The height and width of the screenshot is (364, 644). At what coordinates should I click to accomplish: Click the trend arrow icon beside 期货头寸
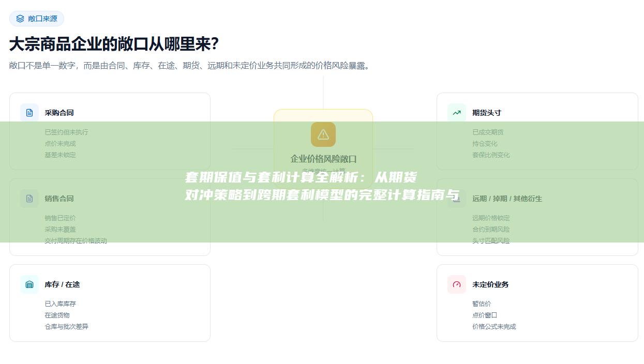pyautogui.click(x=457, y=113)
